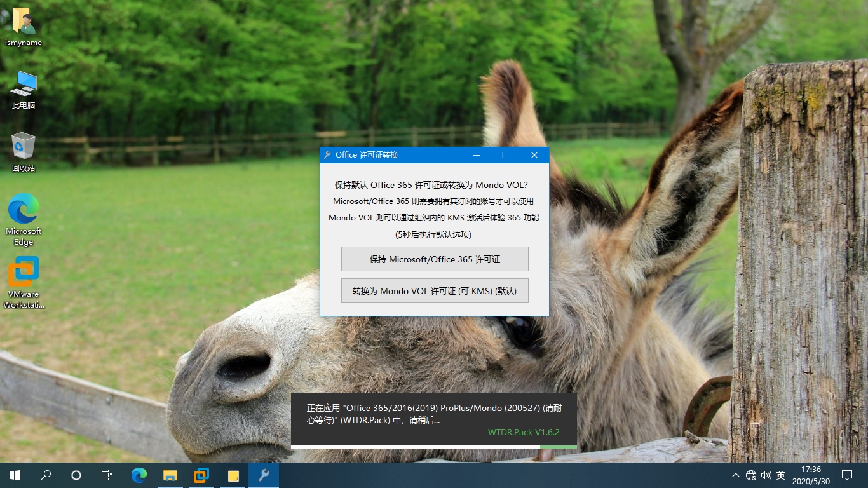Open the ismyname user folder icon
This screenshot has height=488, width=868.
pos(24,22)
